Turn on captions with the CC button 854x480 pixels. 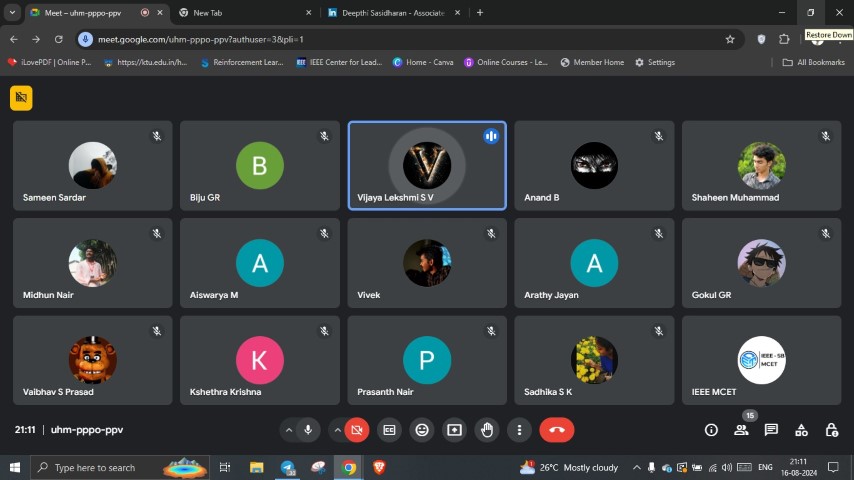pyautogui.click(x=389, y=430)
